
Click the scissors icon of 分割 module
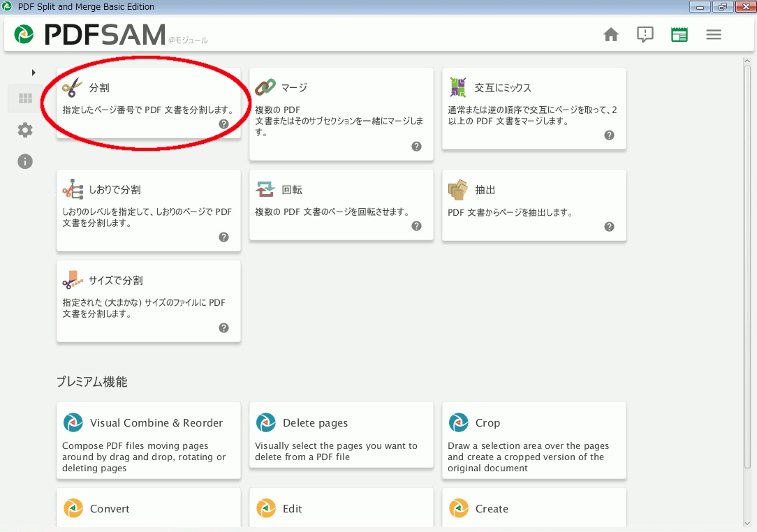click(x=73, y=88)
